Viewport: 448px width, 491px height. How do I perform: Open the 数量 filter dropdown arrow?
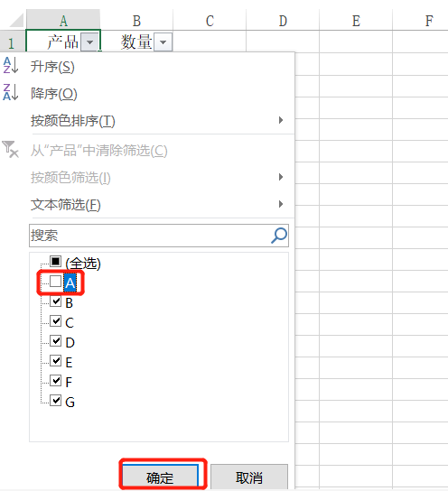(163, 42)
